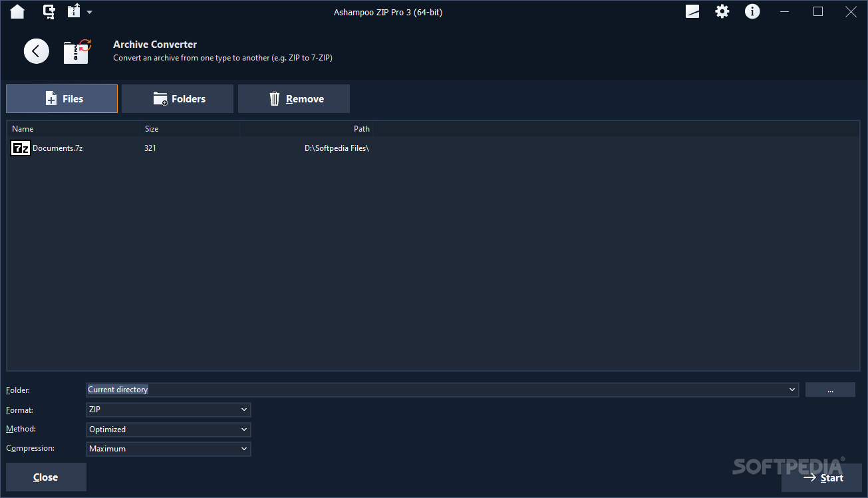868x498 pixels.
Task: Sort list by Name column header
Action: coord(73,129)
